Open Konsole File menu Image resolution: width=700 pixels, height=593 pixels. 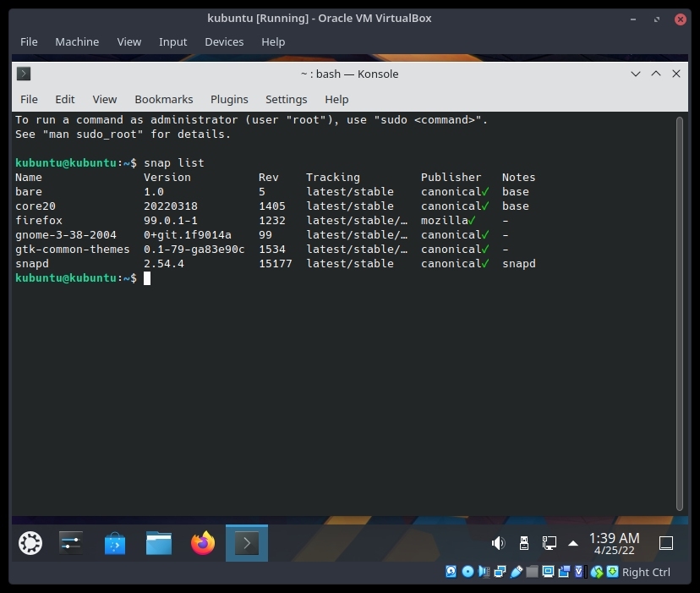[29, 99]
